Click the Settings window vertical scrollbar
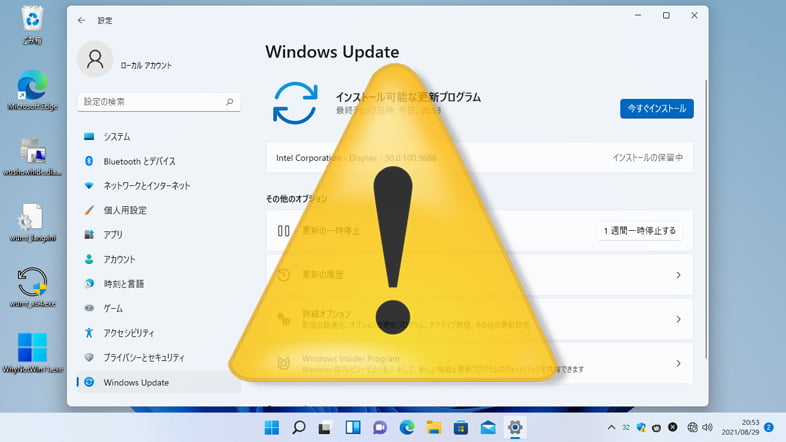This screenshot has width=786, height=442. tap(706, 219)
